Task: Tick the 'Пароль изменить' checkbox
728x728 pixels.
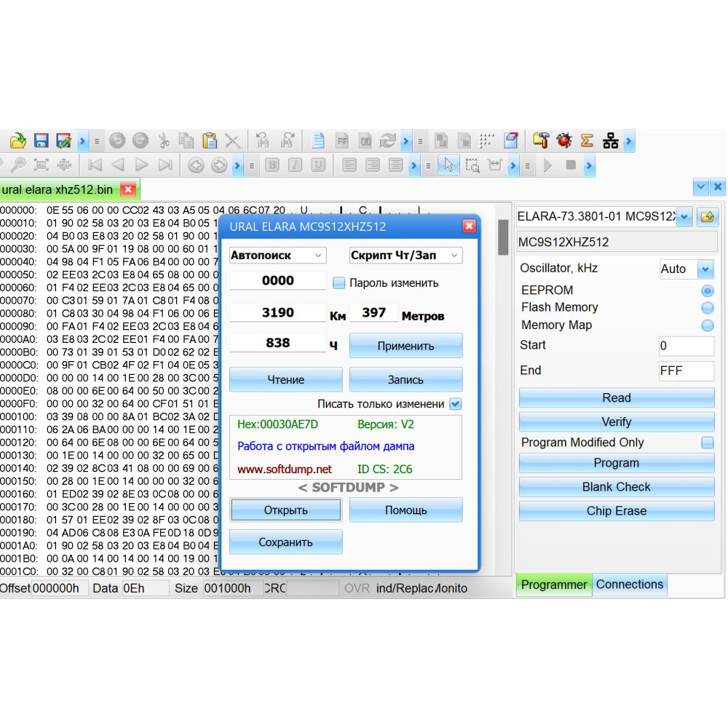Action: pos(339,282)
